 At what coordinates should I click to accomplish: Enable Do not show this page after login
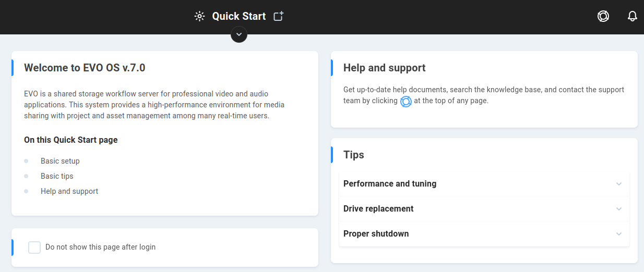click(34, 248)
